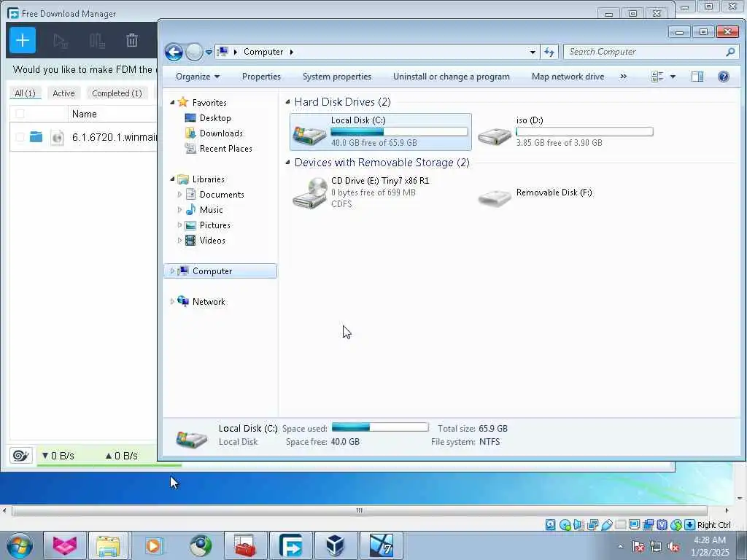Toggle the preview pane icon
The image size is (747, 560).
[697, 77]
